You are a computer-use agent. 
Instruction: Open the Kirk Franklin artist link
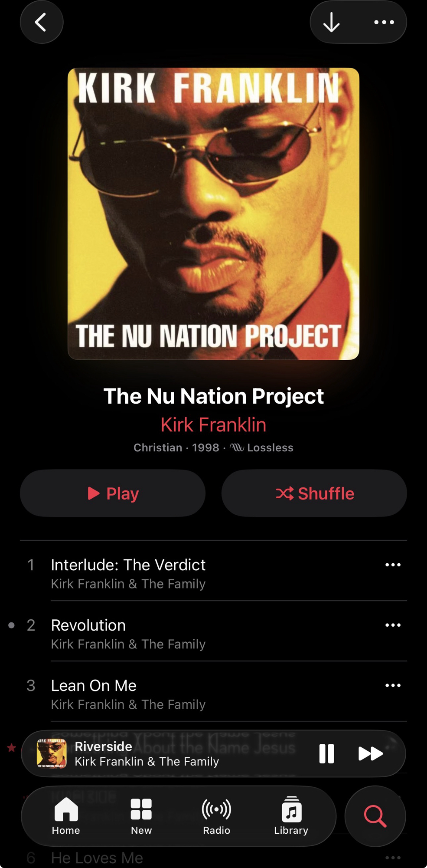[x=213, y=424]
